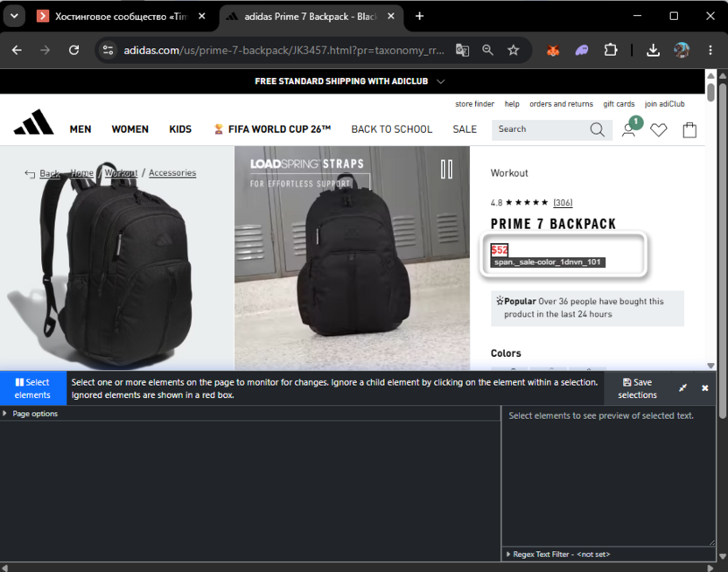Pause the product video
This screenshot has width=728, height=572.
[446, 170]
